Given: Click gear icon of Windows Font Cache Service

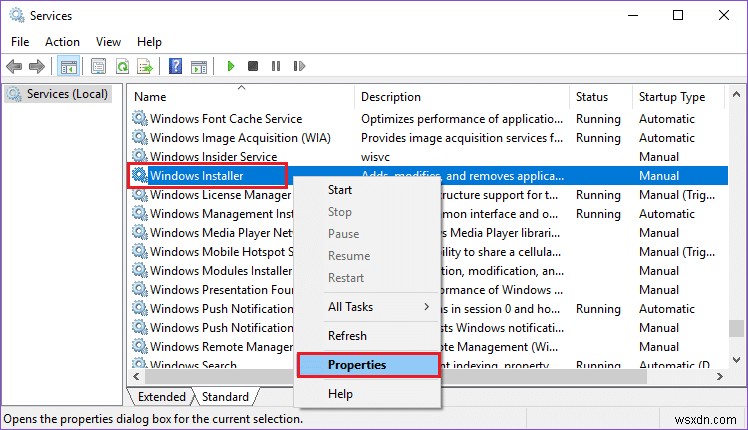Looking at the screenshot, I should (140, 118).
